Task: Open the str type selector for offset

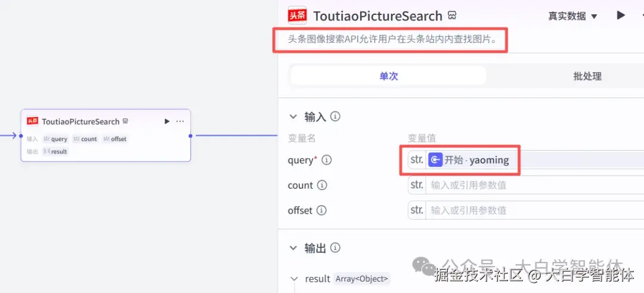Action: click(x=417, y=211)
